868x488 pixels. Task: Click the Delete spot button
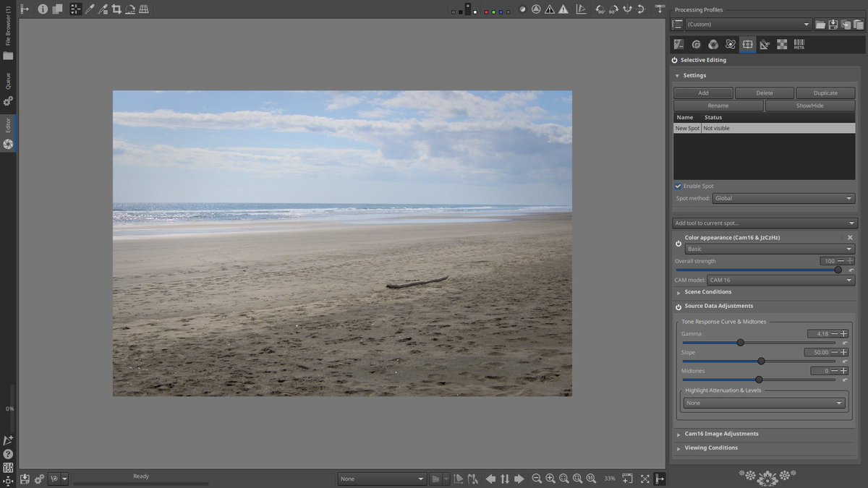point(765,93)
